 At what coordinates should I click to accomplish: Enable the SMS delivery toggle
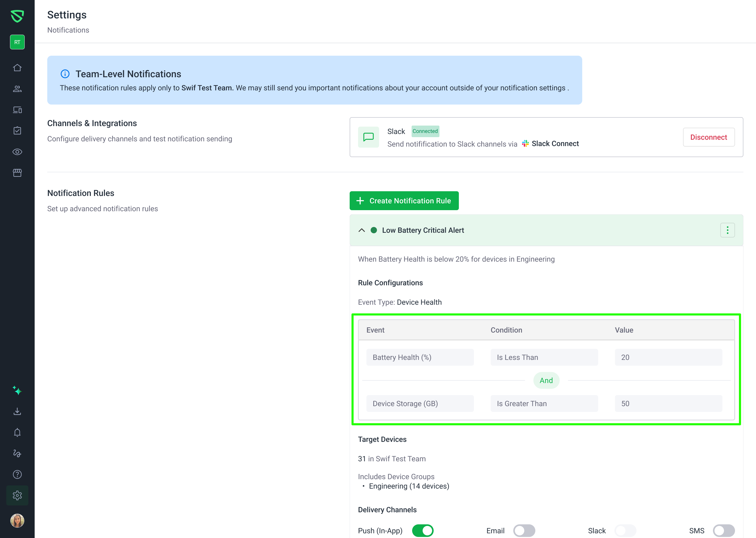pyautogui.click(x=723, y=530)
